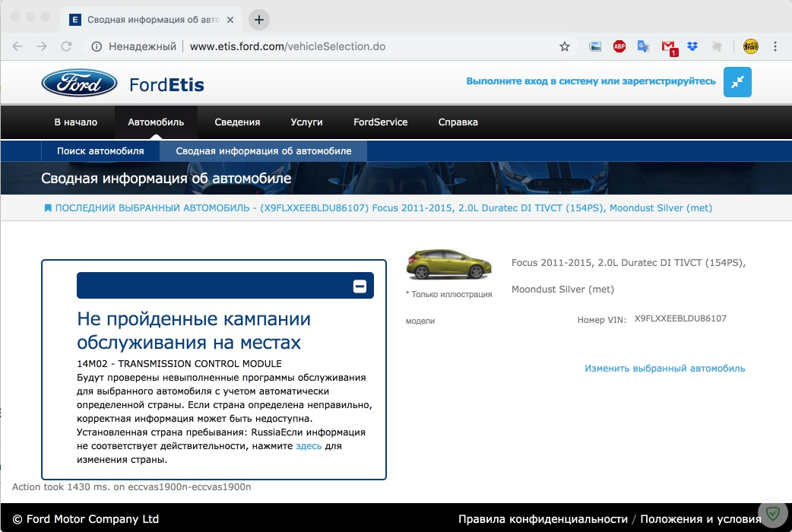This screenshot has width=792, height=532.
Task: Open Правила конфиденциальности footer link
Action: (543, 519)
